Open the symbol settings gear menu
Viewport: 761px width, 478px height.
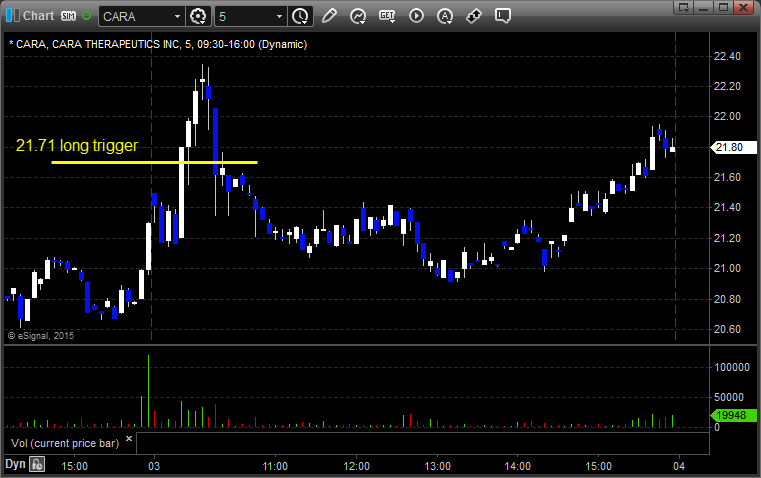(198, 16)
